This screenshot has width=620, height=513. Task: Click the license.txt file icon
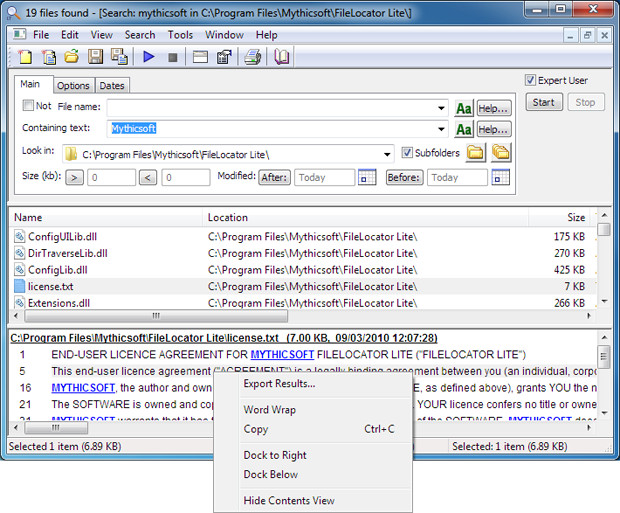pyautogui.click(x=19, y=286)
